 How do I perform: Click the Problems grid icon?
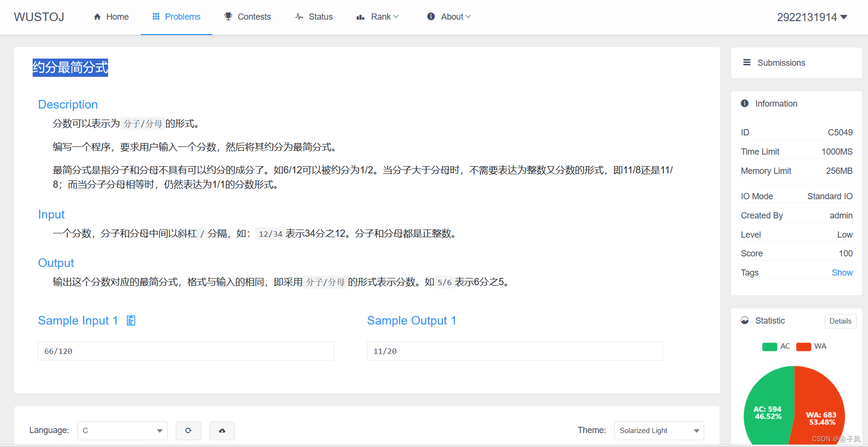pyautogui.click(x=156, y=17)
